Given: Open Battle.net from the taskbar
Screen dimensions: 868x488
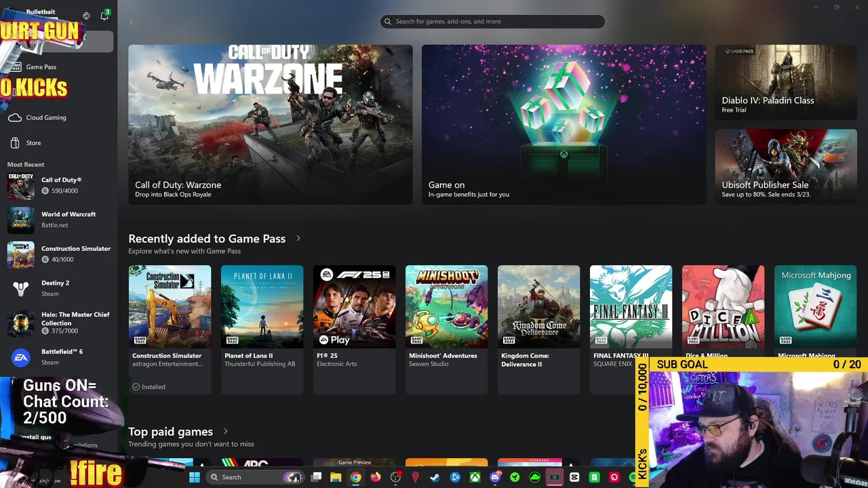Looking at the screenshot, I should (455, 477).
